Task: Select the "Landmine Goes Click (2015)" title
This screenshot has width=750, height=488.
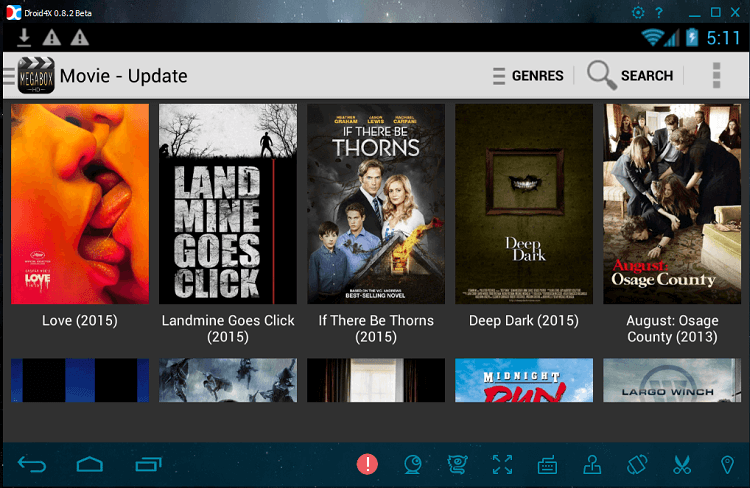Action: pos(228,329)
